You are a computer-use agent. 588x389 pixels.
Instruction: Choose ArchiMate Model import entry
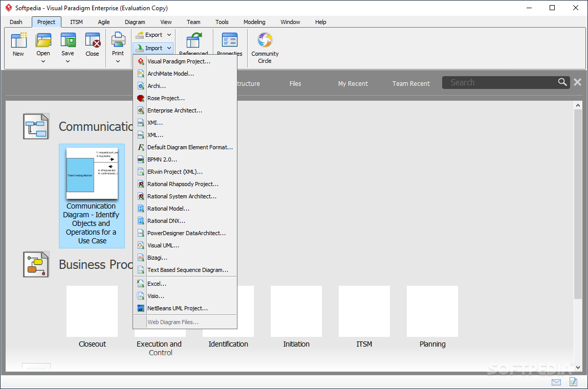click(x=185, y=74)
